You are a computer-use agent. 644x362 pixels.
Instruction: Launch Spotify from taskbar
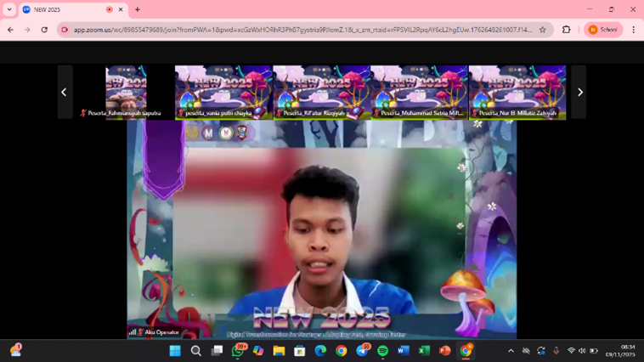[382, 351]
